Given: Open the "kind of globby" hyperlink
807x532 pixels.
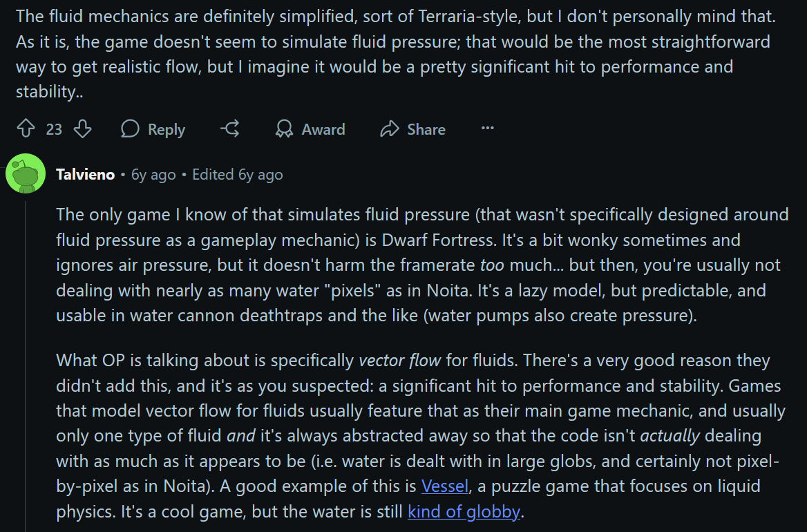Looking at the screenshot, I should pos(464,512).
